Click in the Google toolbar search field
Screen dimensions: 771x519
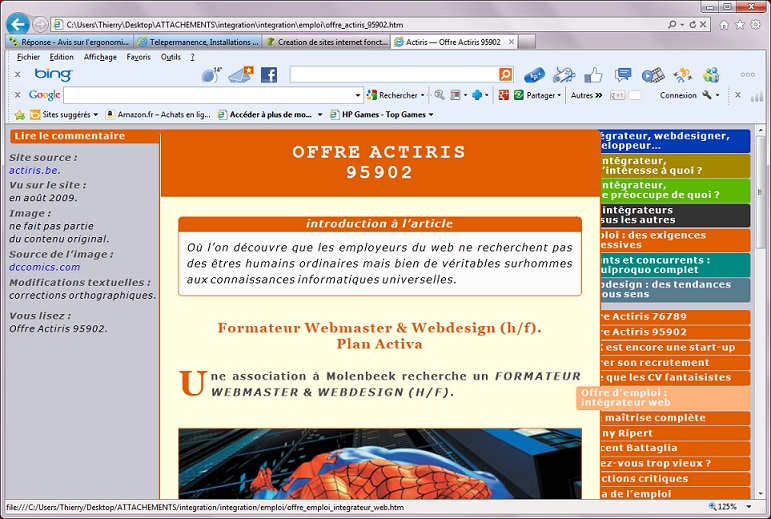click(209, 95)
